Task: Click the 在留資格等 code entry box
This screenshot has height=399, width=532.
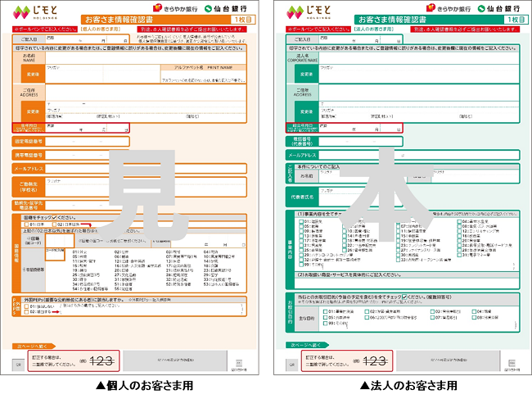Action: [55, 254]
